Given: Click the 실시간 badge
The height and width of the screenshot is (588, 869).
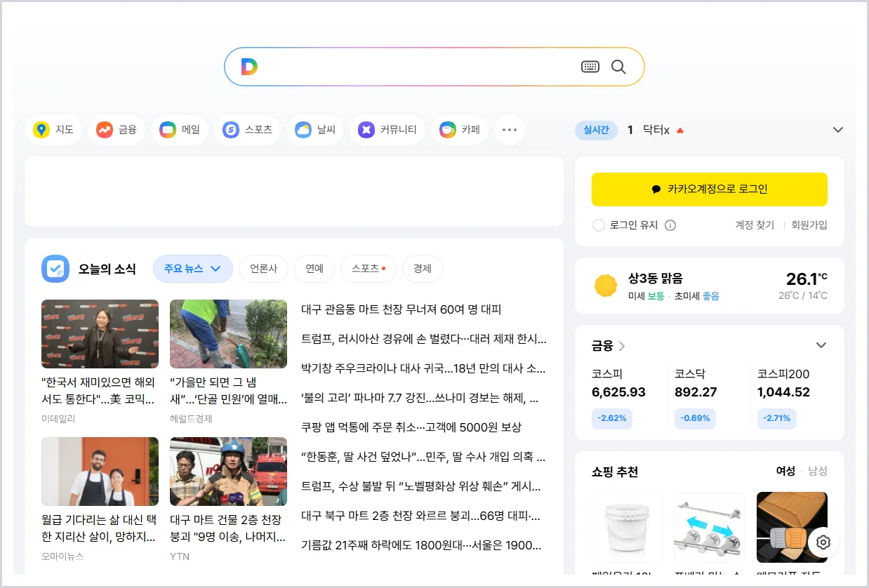Looking at the screenshot, I should [x=596, y=130].
